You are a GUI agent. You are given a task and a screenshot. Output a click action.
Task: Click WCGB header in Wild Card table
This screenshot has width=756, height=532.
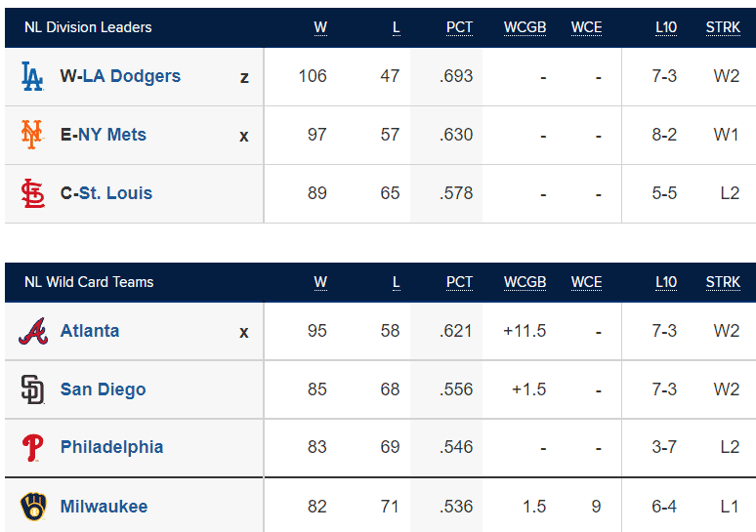tap(525, 282)
